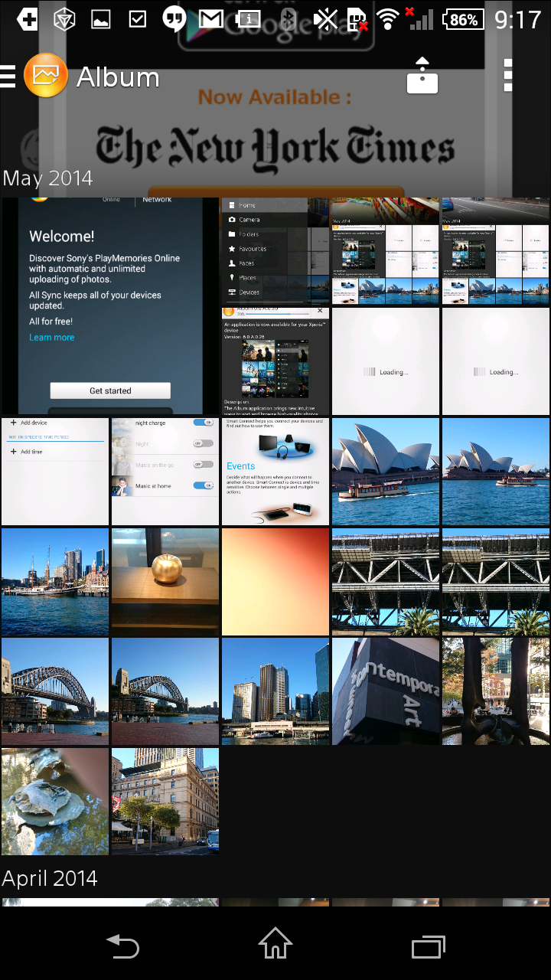Open the left steel bridge girders photo

(x=386, y=582)
